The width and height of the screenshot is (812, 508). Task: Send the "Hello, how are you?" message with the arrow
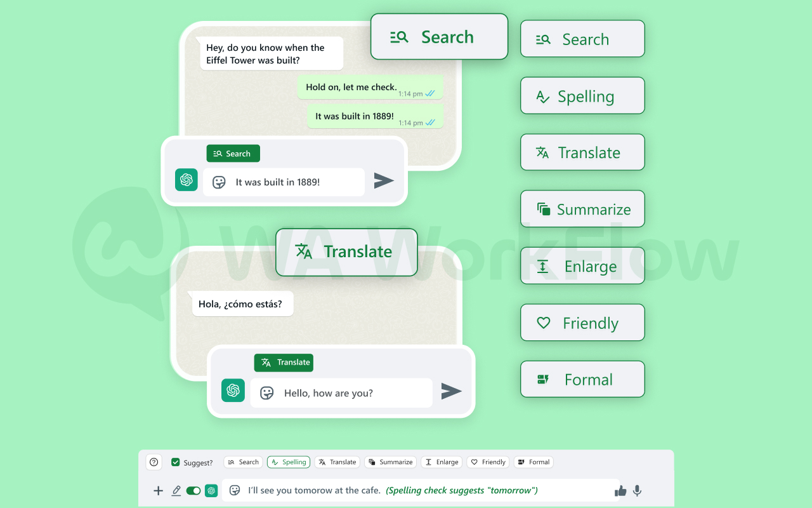pos(451,391)
